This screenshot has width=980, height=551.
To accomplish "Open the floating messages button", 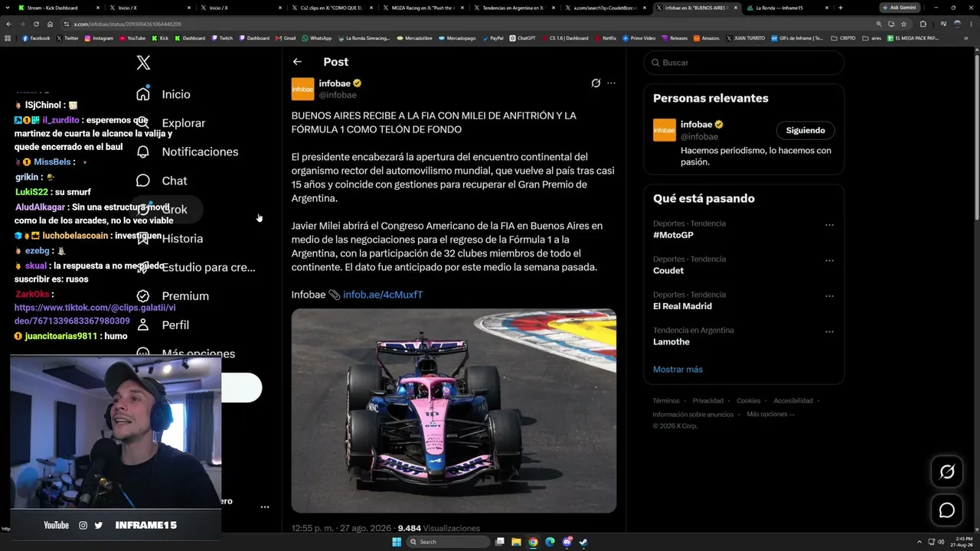I will pos(947,510).
